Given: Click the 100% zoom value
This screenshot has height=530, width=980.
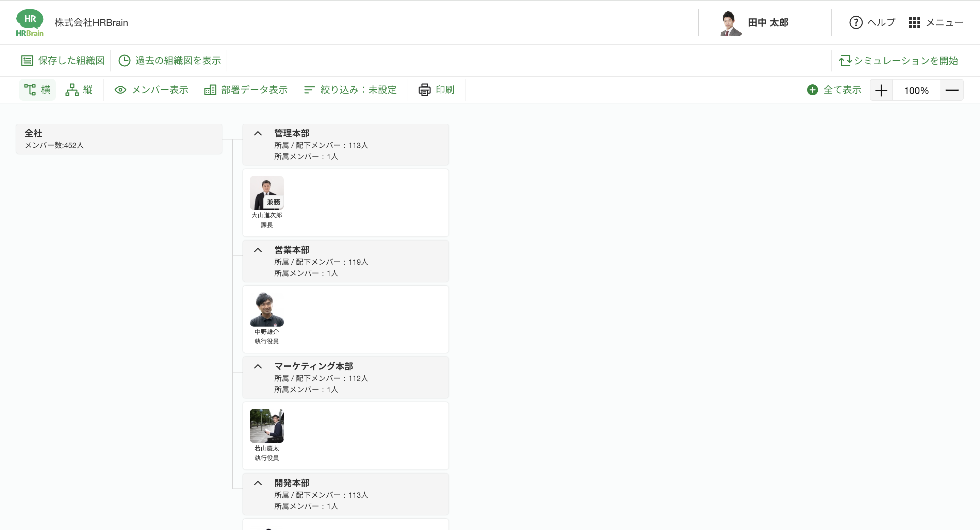Looking at the screenshot, I should (x=916, y=90).
